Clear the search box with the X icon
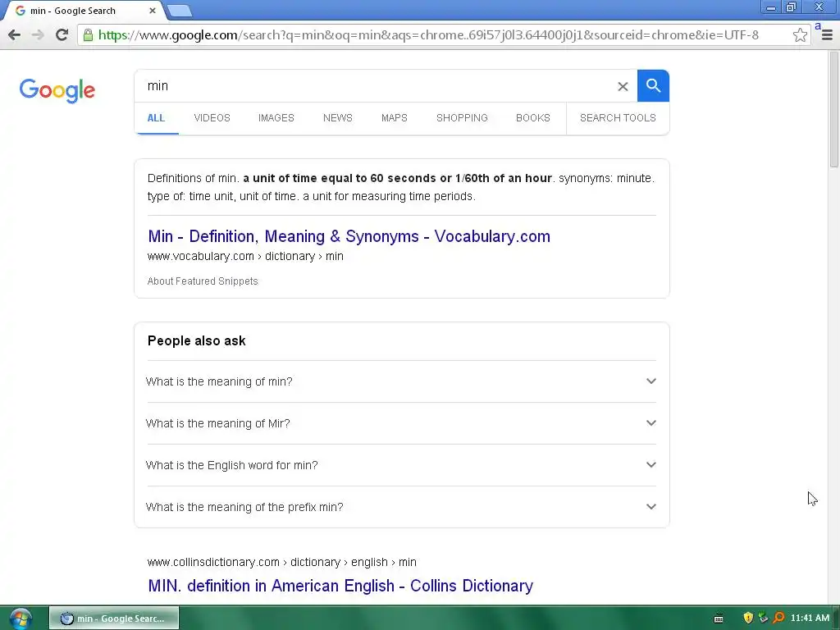 click(x=623, y=86)
